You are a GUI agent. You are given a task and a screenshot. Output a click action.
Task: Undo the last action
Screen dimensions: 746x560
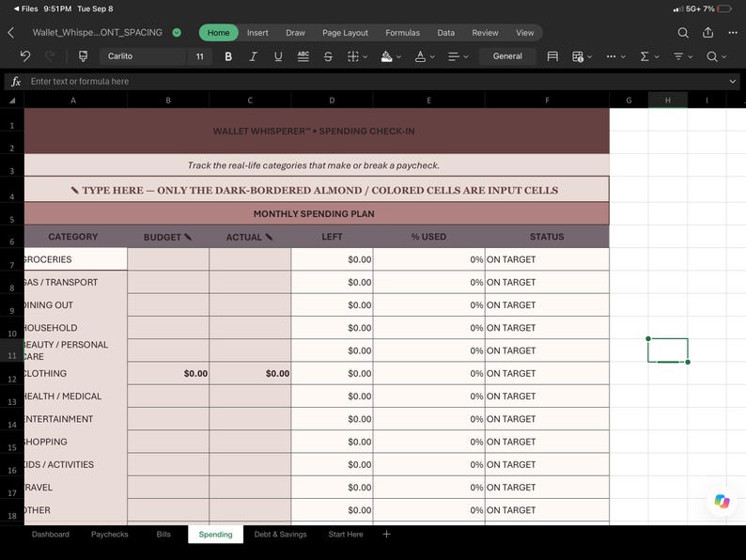(x=25, y=56)
